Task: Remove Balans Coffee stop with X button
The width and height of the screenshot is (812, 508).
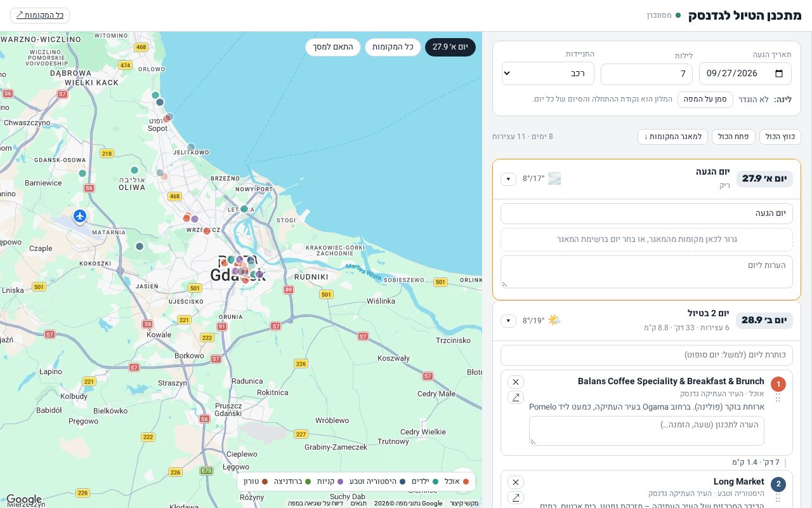Action: click(x=516, y=382)
